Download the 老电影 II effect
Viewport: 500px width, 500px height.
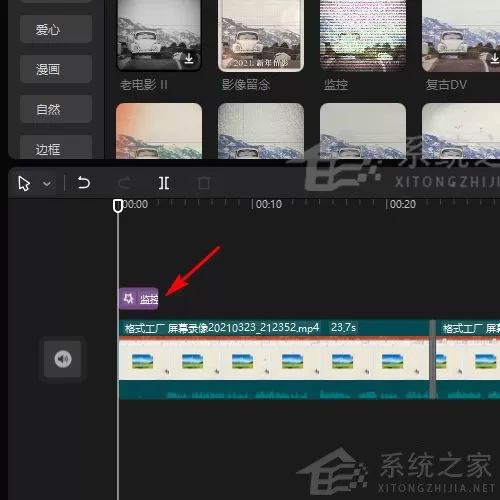tap(189, 59)
